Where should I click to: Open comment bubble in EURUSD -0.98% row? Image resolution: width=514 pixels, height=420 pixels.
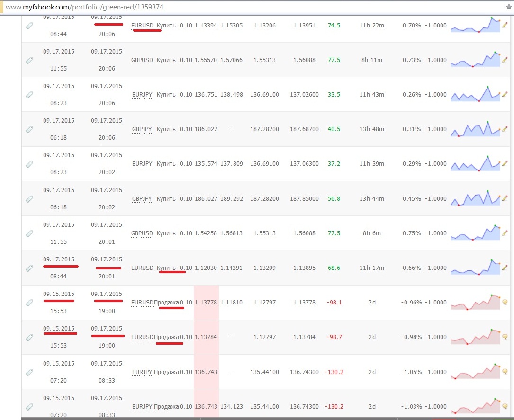tap(505, 337)
